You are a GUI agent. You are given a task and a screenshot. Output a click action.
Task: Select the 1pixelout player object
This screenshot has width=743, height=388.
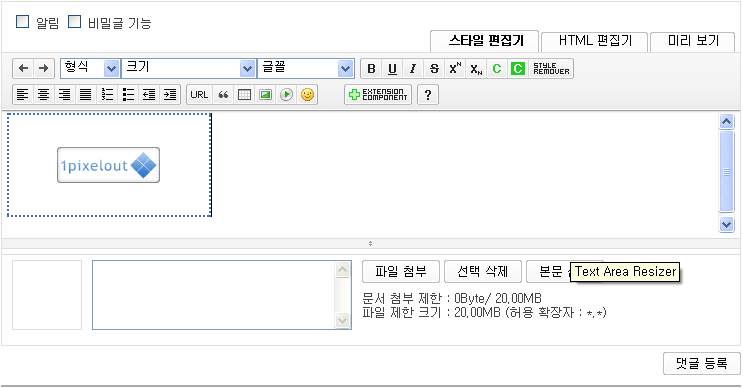tap(109, 165)
